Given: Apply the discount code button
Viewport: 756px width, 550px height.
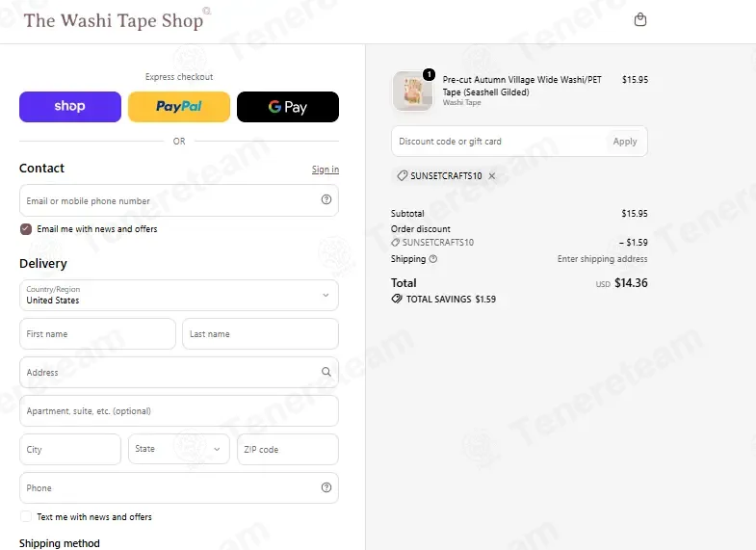Looking at the screenshot, I should (625, 142).
